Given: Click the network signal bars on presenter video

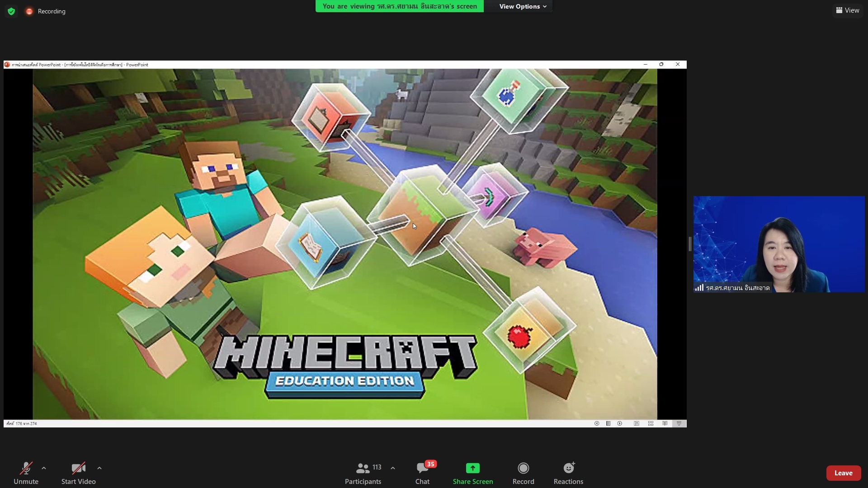Looking at the screenshot, I should tap(699, 287).
